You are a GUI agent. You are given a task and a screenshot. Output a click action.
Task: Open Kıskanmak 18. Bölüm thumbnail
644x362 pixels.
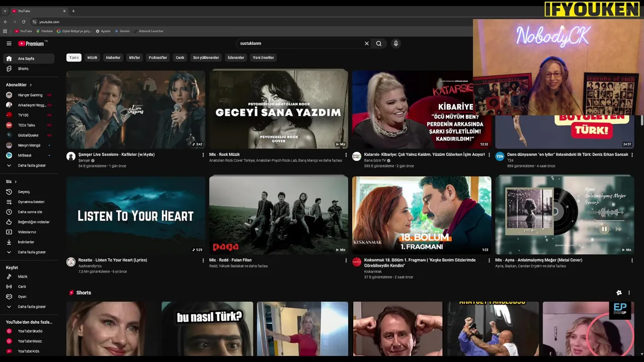point(422,215)
